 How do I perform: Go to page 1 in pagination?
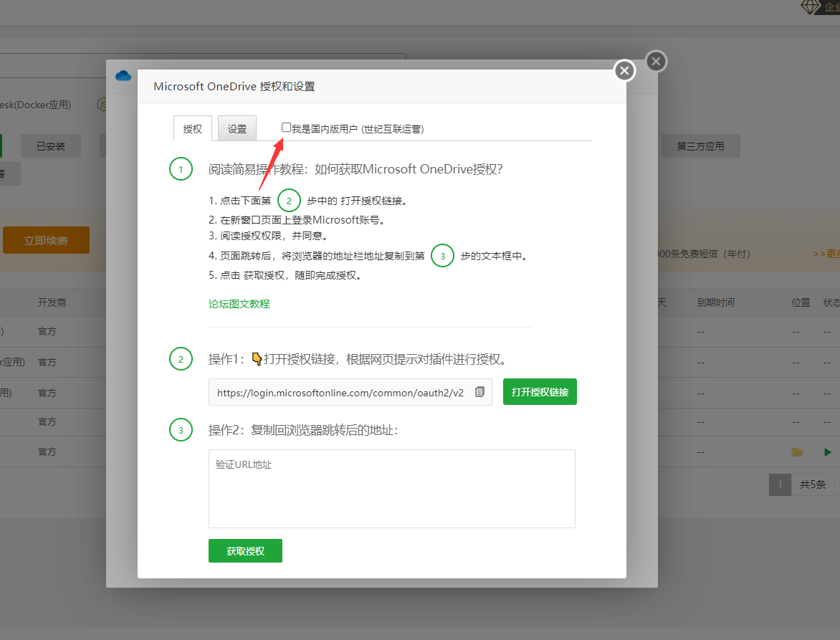click(x=780, y=484)
